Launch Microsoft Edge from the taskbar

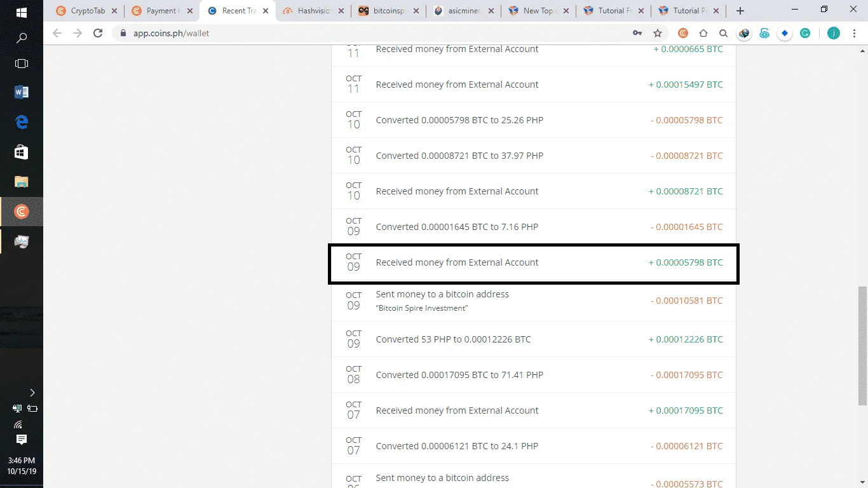tap(21, 122)
